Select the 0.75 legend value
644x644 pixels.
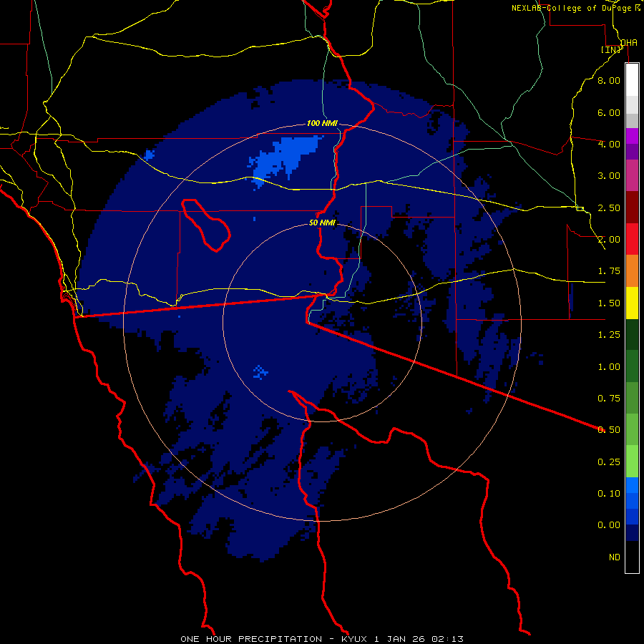tap(609, 399)
